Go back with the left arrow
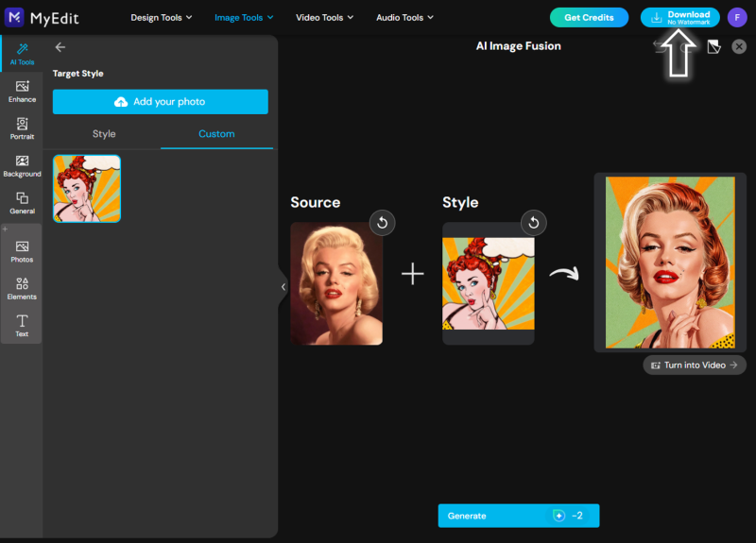This screenshot has height=543, width=756. coord(60,47)
